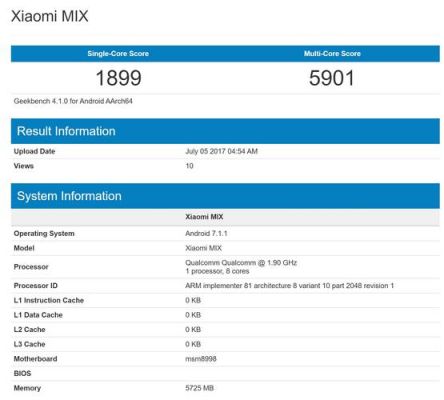
Task: Click the Result Information section header
Action: [225, 131]
